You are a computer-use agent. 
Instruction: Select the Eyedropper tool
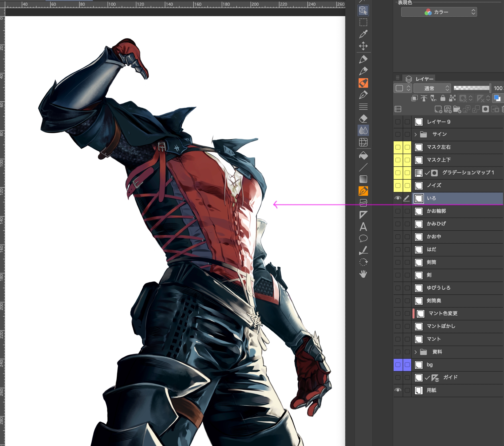(x=363, y=34)
